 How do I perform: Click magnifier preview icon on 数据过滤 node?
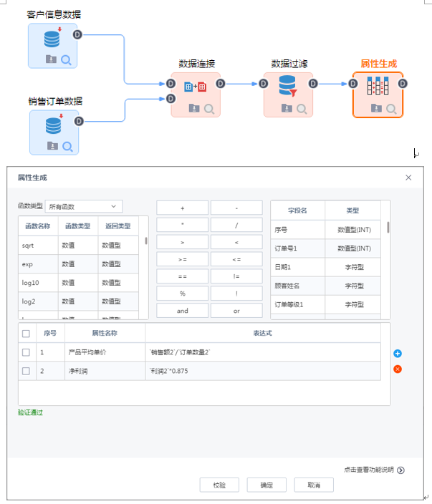point(302,110)
